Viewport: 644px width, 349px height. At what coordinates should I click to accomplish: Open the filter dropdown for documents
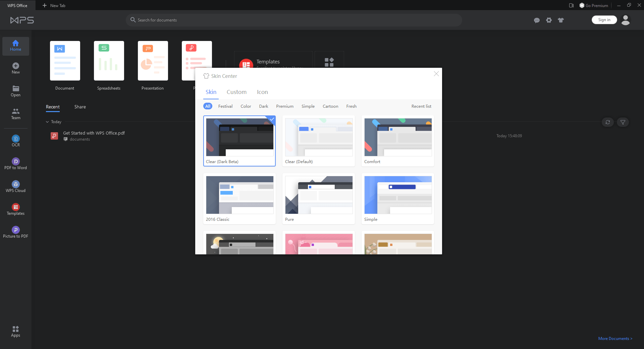tap(623, 122)
